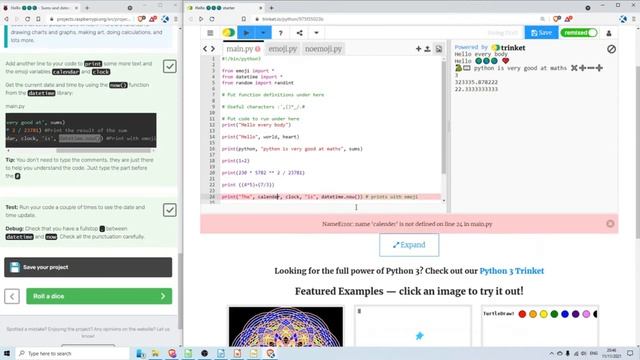Open the mandala featured example thumbnail
The height and width of the screenshot is (360, 640).
pos(286,327)
